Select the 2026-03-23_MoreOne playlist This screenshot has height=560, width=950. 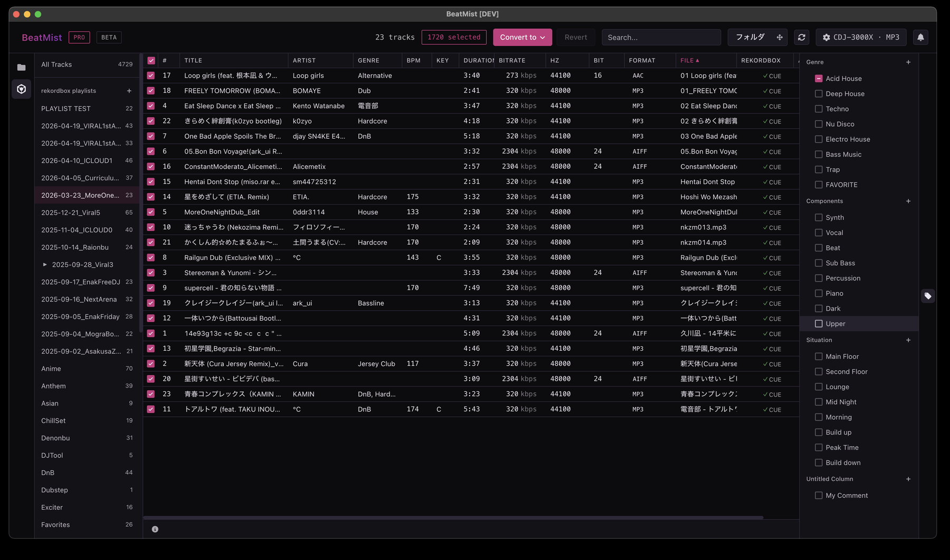point(87,196)
